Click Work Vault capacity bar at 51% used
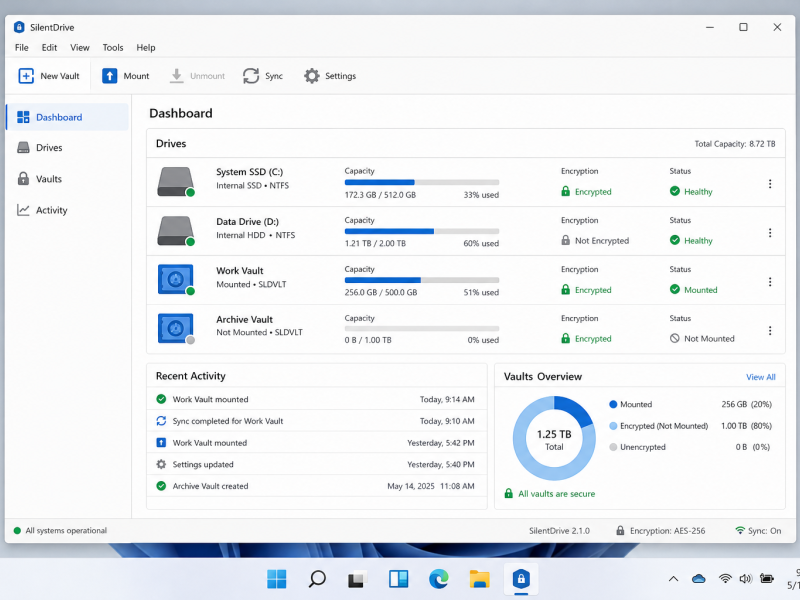This screenshot has height=600, width=800. tap(421, 280)
